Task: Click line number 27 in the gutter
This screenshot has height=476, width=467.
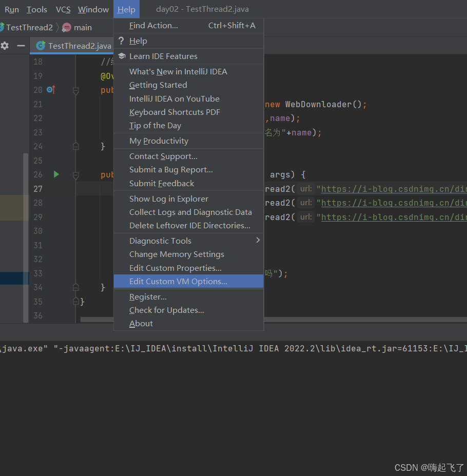Action: [x=38, y=189]
